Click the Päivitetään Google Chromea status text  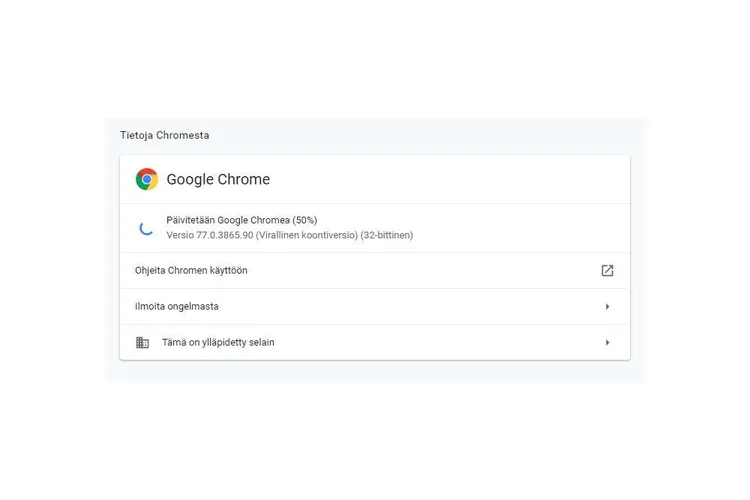coord(228,220)
